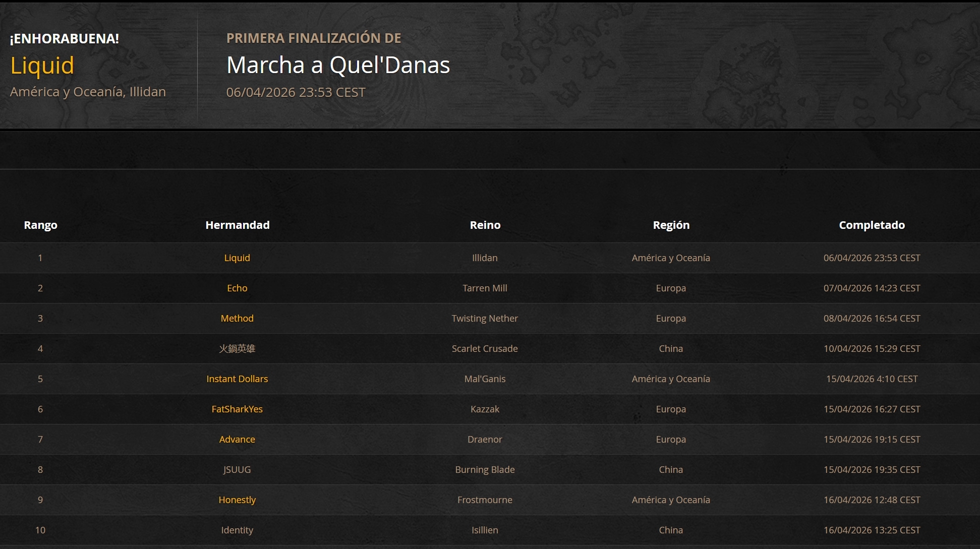Click the Europa region in Advance's row
The image size is (980, 549).
[671, 440]
